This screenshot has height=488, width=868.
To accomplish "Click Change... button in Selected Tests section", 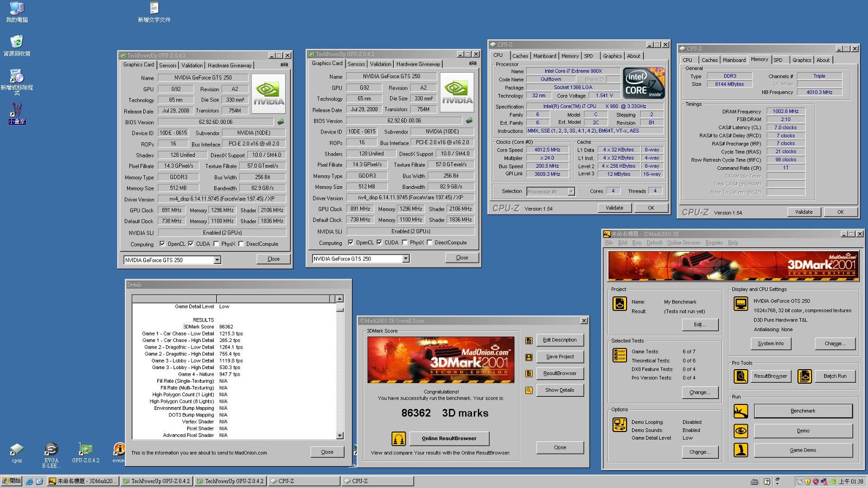I will [700, 392].
